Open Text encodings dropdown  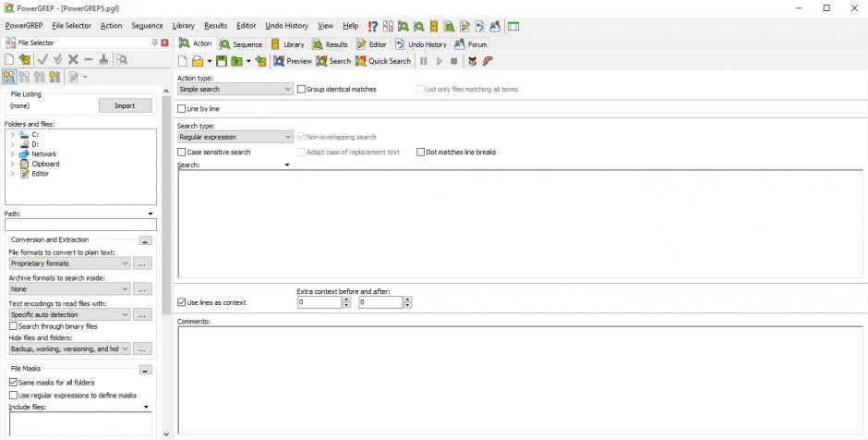click(70, 315)
